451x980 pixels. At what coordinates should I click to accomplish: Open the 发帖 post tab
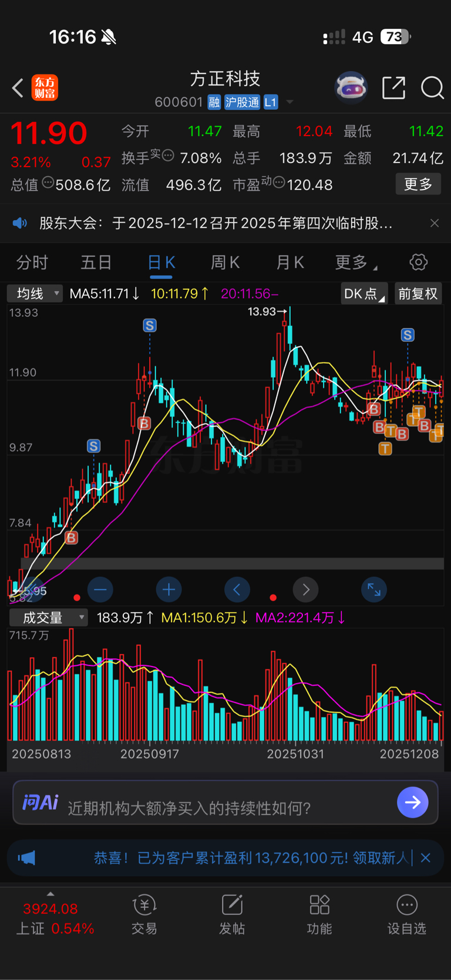[x=232, y=914]
